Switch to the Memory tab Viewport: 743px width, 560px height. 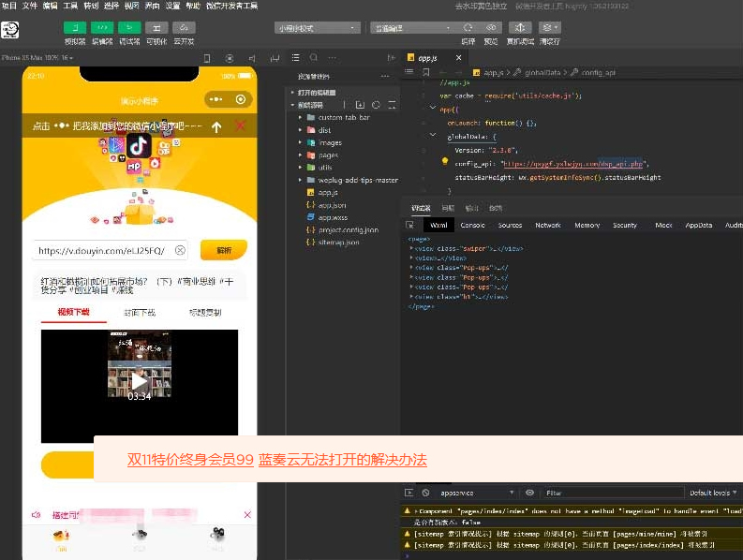click(x=587, y=225)
